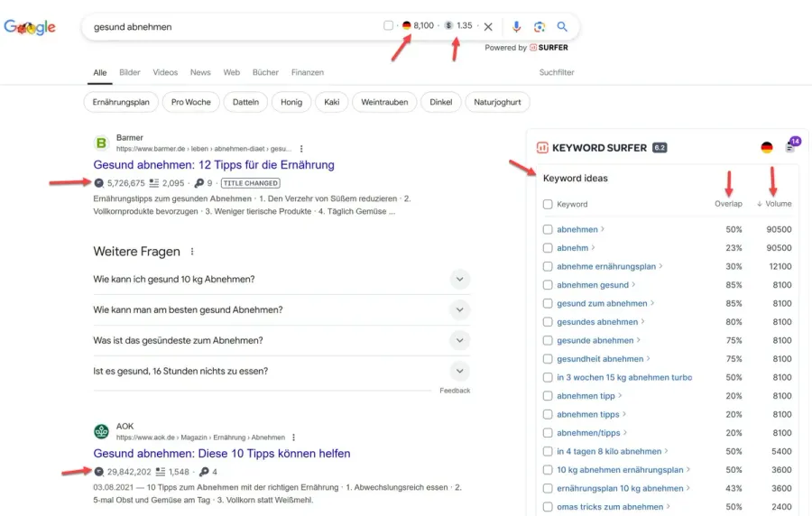Open keyword 'in 4 tagen 8 kilo abnehmen'
Viewport: 812px width, 516px height.
(609, 451)
